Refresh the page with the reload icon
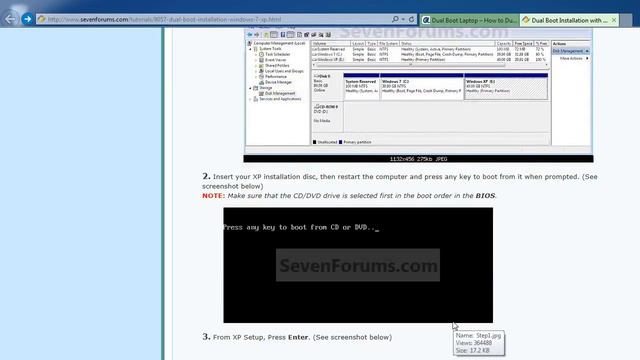The width and height of the screenshot is (640, 360). [x=411, y=19]
